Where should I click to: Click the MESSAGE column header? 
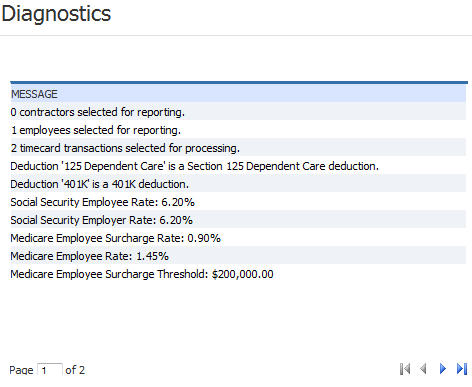(x=238, y=94)
